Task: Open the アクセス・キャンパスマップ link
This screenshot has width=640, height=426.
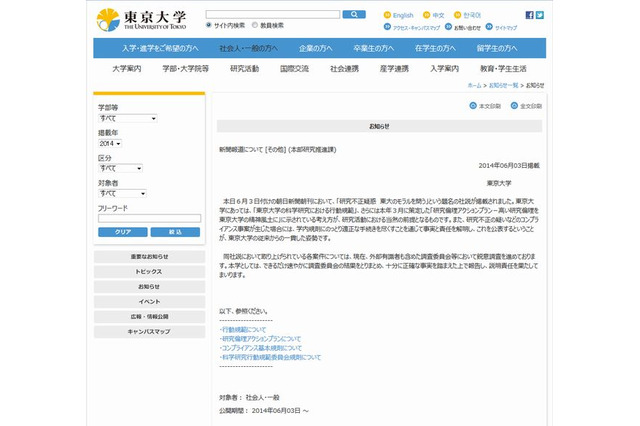Action: click(416, 28)
